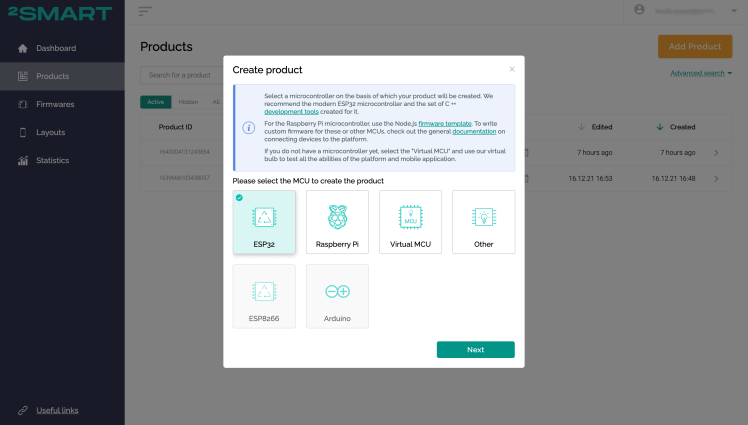
Task: Open the Firmwares sidebar section
Action: 55,104
